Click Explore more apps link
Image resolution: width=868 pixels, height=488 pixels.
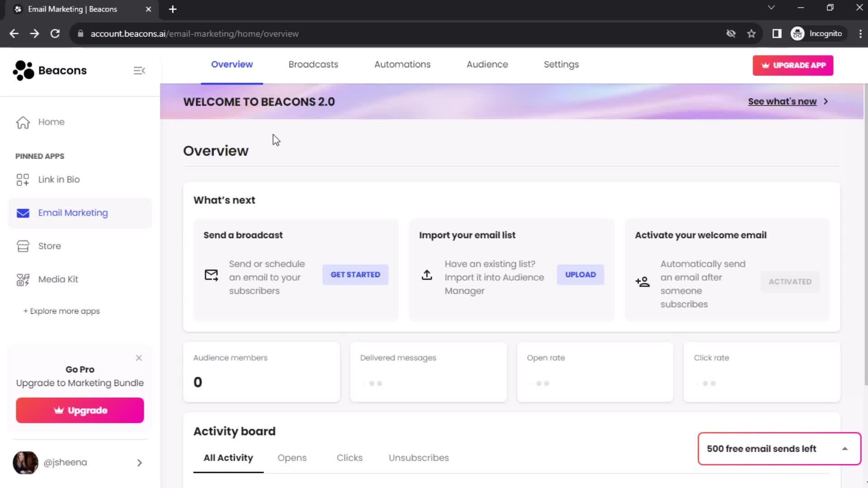(61, 311)
